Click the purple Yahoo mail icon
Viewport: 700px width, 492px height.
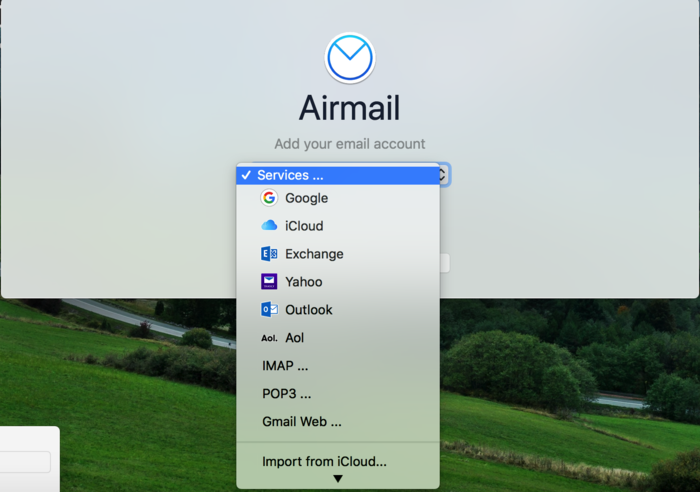coord(269,281)
